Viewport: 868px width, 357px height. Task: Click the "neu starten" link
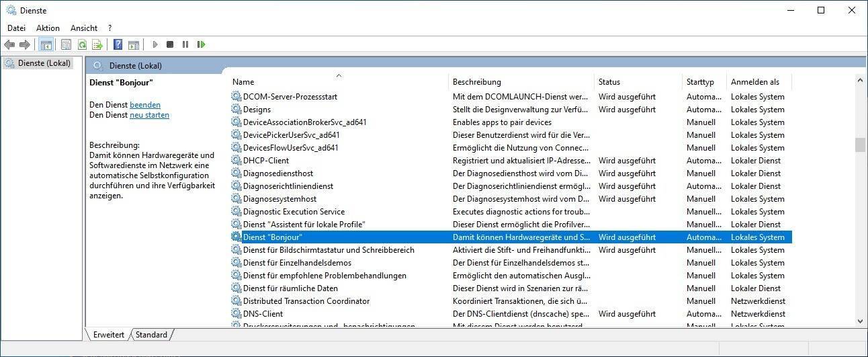click(x=149, y=115)
